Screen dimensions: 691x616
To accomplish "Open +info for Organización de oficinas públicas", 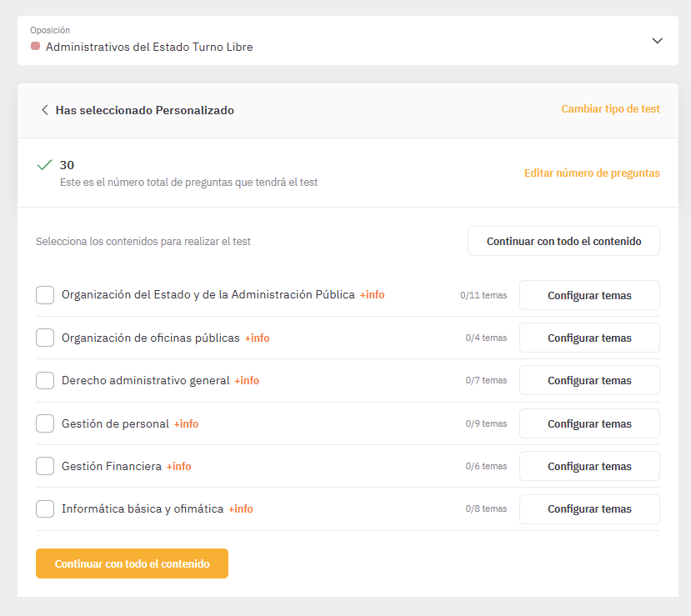I will [x=257, y=338].
